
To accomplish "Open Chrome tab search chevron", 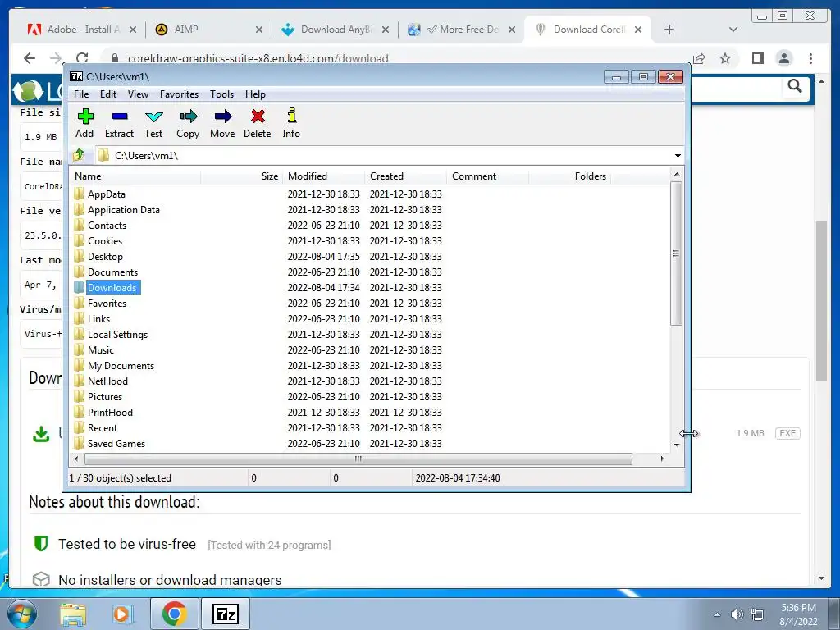I will [x=733, y=30].
